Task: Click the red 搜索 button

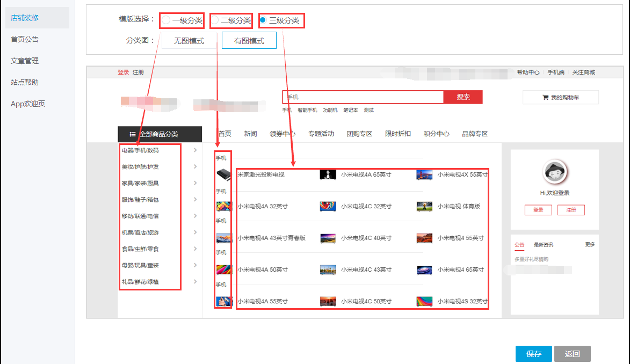Action: 463,97
